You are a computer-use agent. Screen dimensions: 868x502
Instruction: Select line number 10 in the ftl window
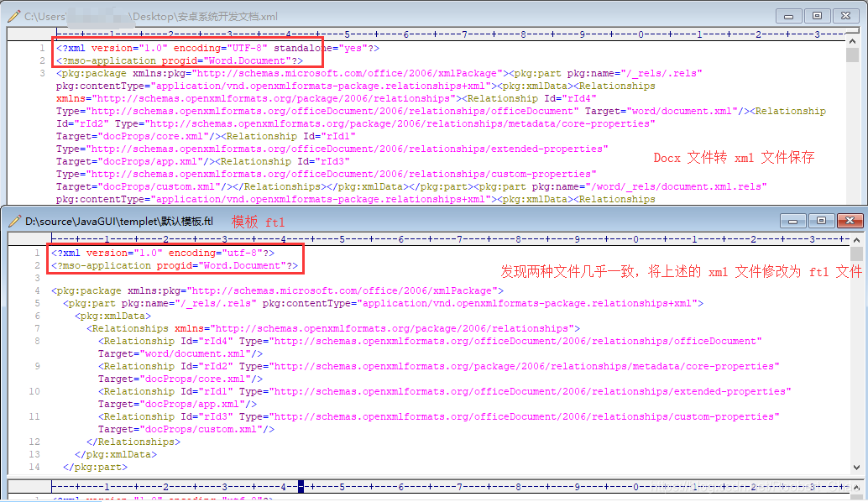pos(34,391)
